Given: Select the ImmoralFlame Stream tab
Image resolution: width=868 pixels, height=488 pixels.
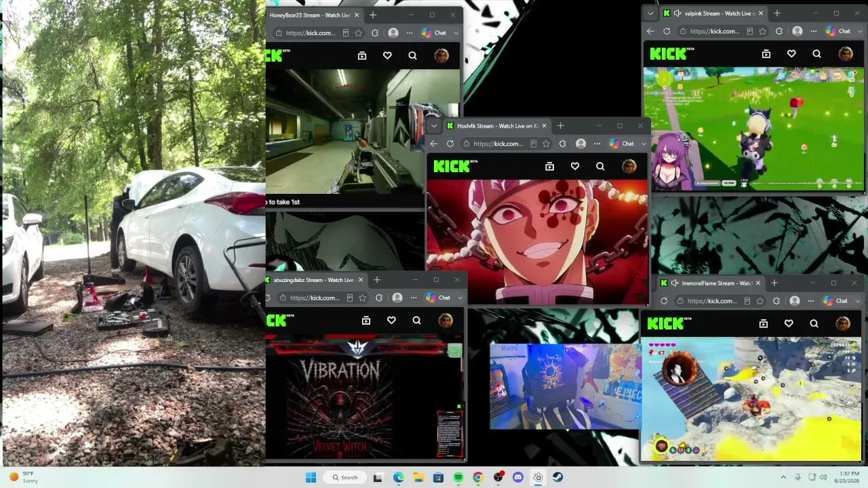Looking at the screenshot, I should click(711, 283).
